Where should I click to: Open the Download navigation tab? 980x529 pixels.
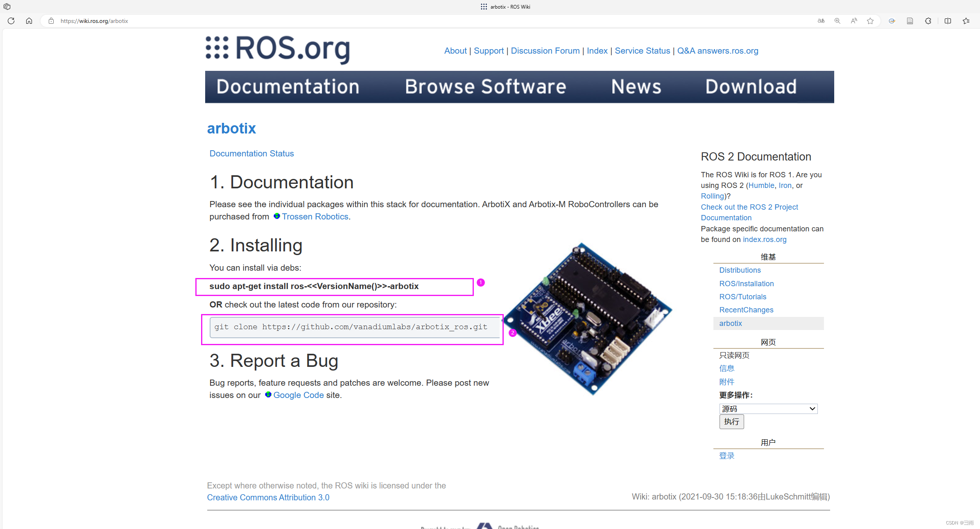click(751, 87)
